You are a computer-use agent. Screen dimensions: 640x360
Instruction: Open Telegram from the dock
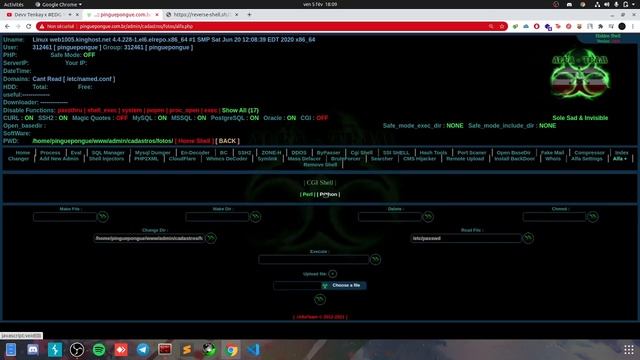pyautogui.click(x=143, y=350)
